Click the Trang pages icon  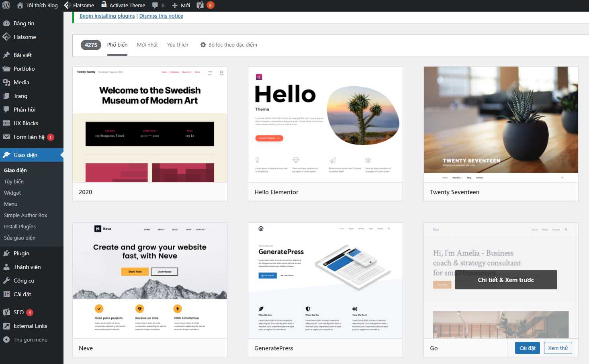tap(6, 96)
